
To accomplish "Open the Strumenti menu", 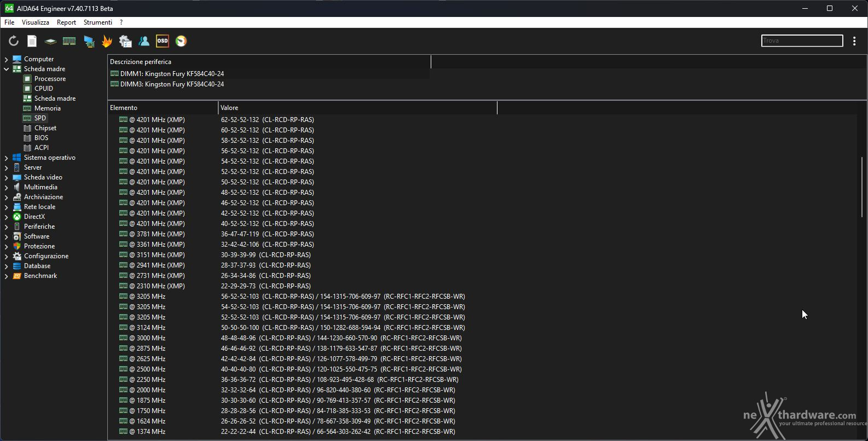I will tap(98, 22).
